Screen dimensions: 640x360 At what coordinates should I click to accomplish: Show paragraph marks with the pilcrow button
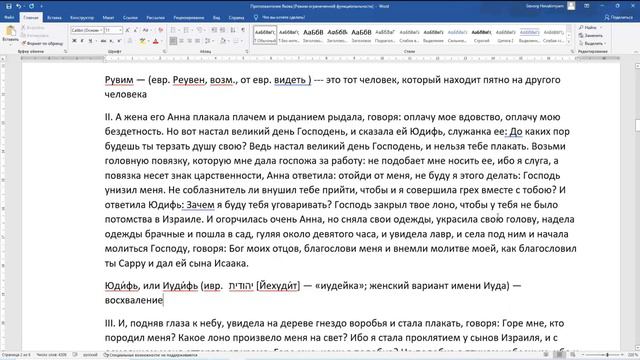243,31
